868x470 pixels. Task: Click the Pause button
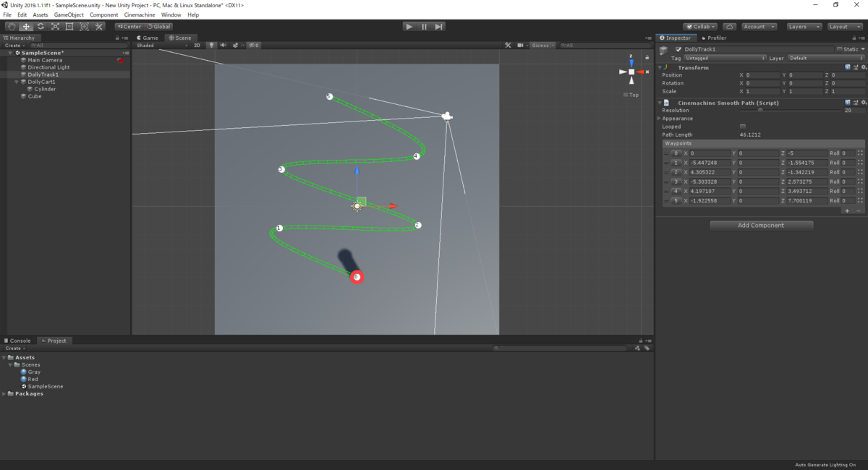coord(424,27)
